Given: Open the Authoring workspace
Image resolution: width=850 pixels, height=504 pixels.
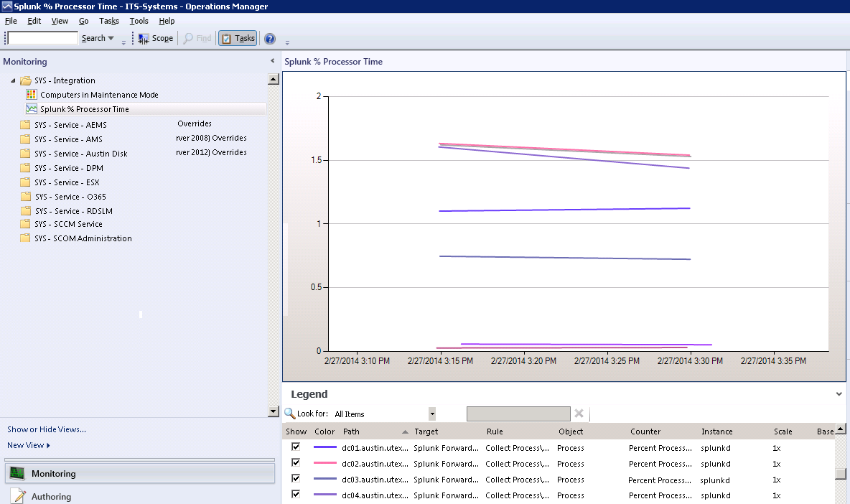Looking at the screenshot, I should (51, 496).
